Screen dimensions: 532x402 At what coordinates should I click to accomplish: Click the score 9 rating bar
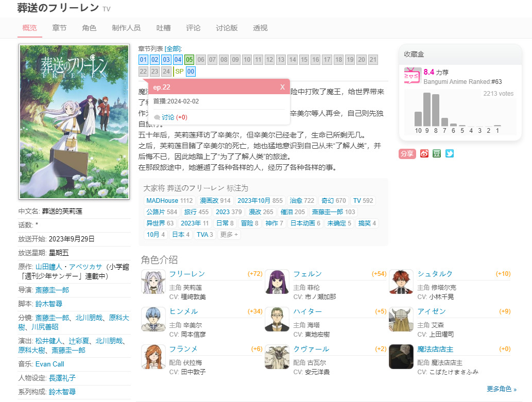427,109
